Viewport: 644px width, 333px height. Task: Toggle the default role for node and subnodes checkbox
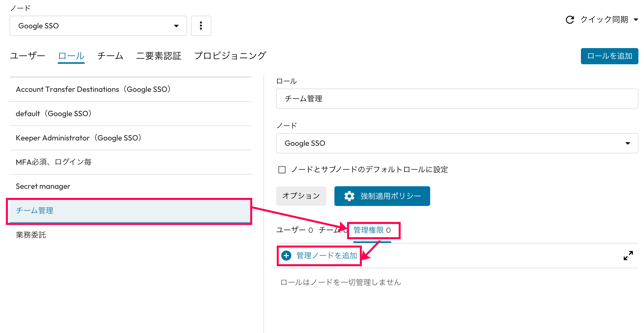pyautogui.click(x=282, y=170)
